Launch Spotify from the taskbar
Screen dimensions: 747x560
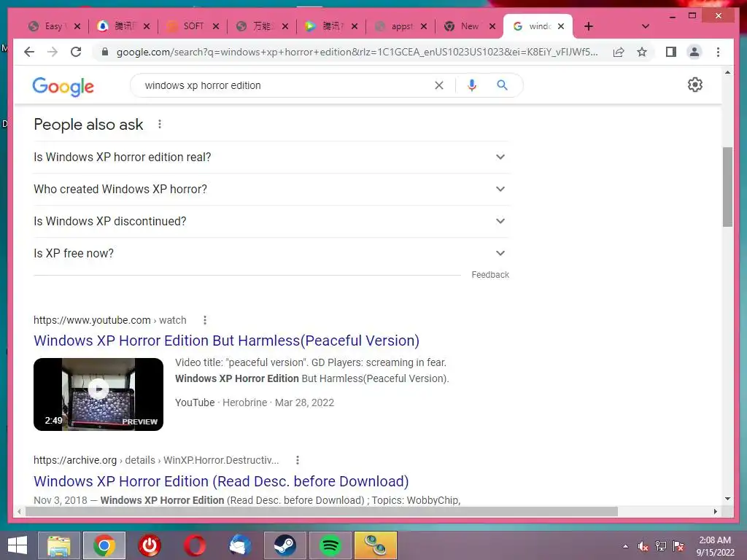click(330, 545)
